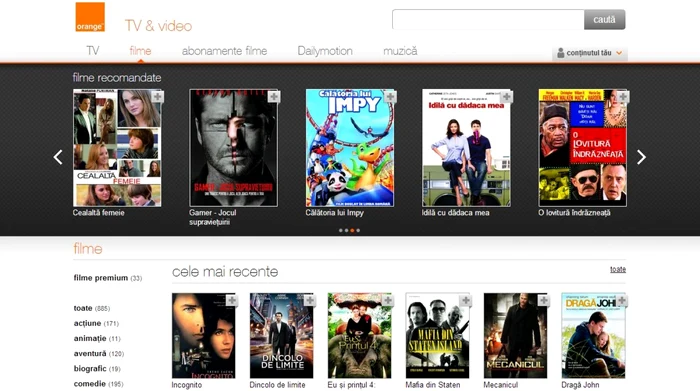Open filme premium (33) category
The width and height of the screenshot is (700, 391).
coord(108,278)
